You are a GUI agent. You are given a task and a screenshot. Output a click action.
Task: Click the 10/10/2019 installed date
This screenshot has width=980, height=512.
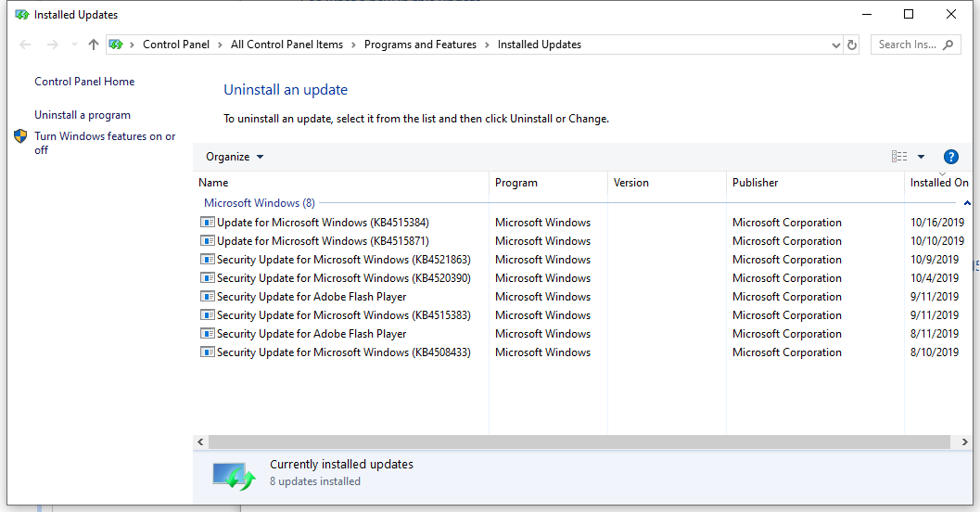[x=936, y=240]
